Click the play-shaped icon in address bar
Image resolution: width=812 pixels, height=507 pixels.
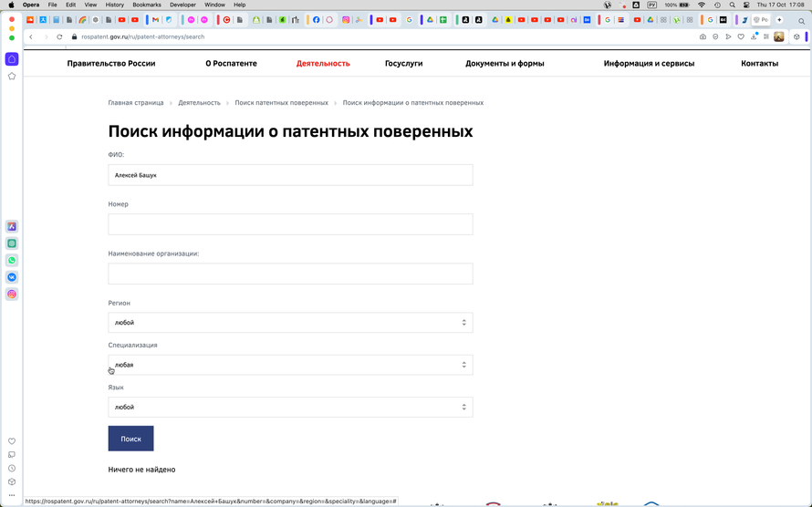pyautogui.click(x=728, y=36)
